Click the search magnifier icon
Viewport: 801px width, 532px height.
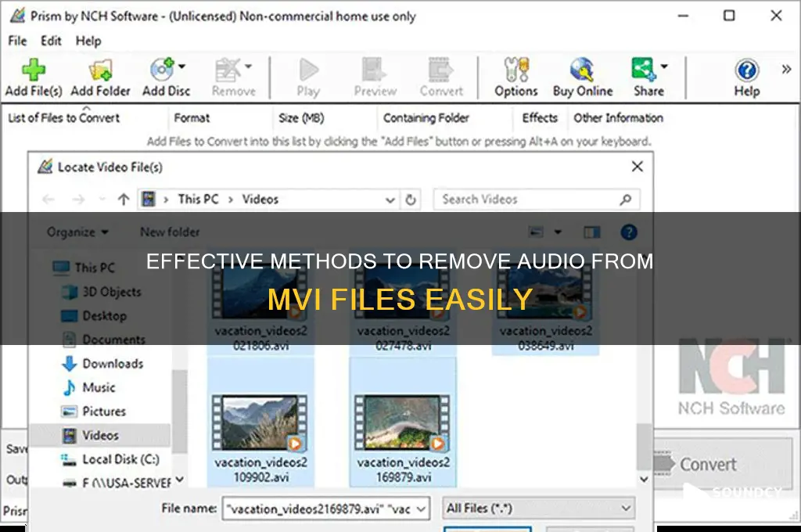[626, 199]
